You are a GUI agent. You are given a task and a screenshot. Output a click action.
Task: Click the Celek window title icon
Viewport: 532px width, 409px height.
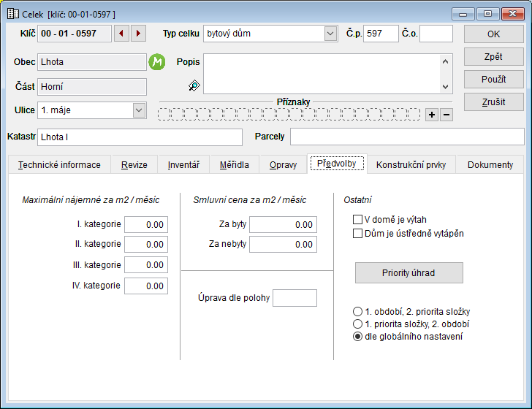[x=12, y=14]
